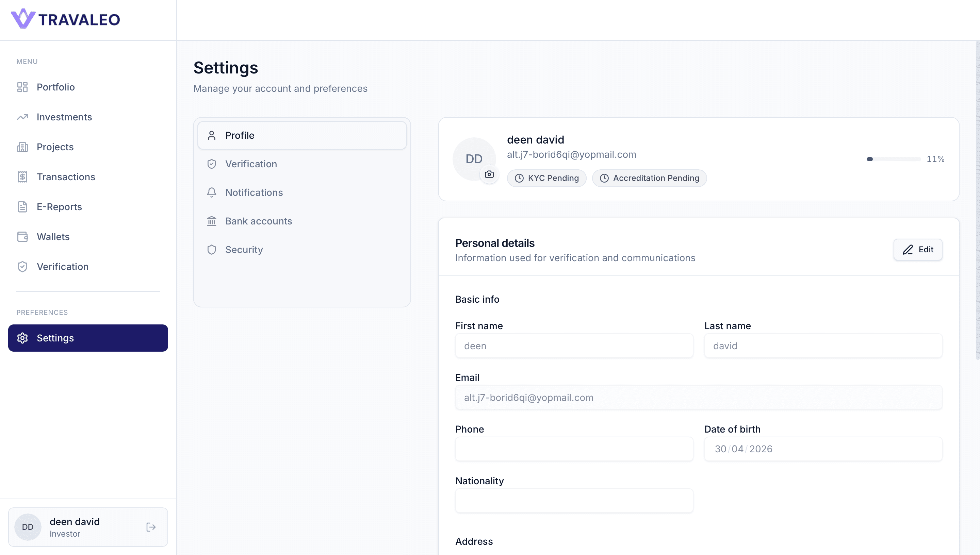Switch to Verification settings tab
This screenshot has width=980, height=555.
(x=302, y=164)
